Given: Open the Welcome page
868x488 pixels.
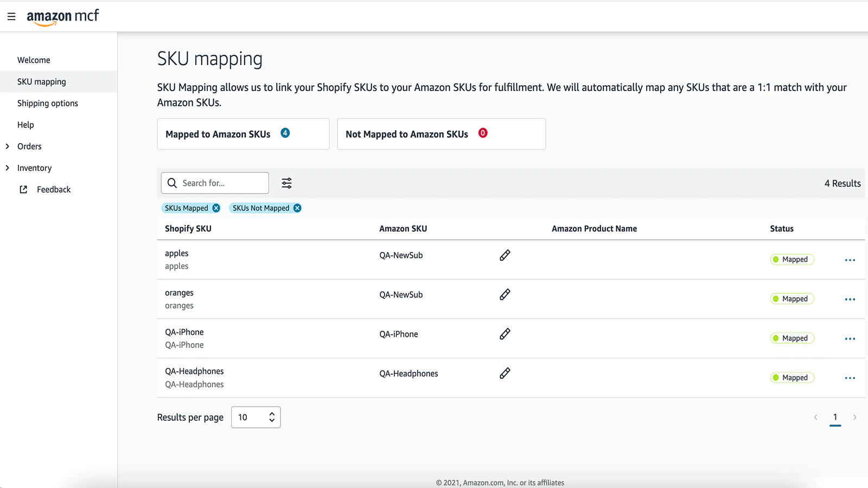Looking at the screenshot, I should click(34, 60).
